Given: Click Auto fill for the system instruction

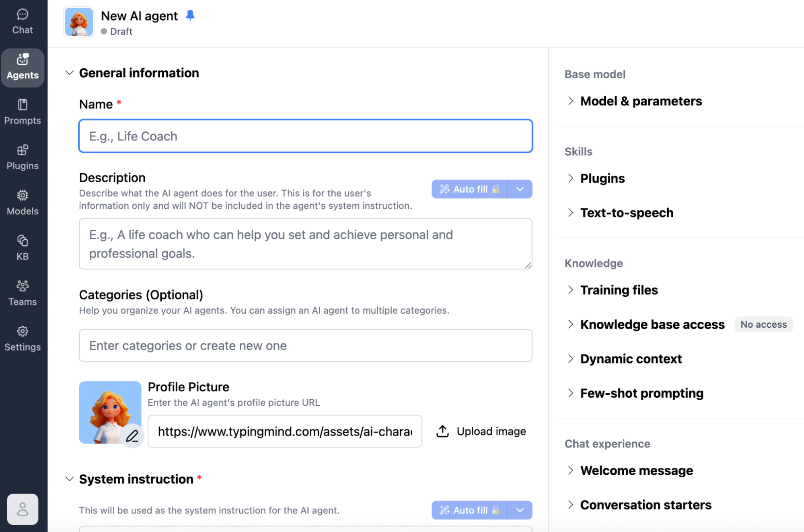Looking at the screenshot, I should [x=469, y=510].
